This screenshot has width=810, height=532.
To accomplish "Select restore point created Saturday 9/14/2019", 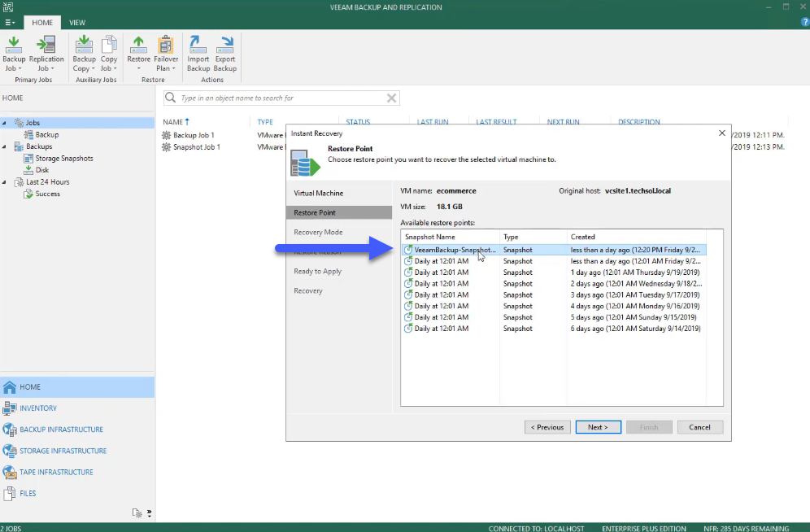I will click(554, 329).
